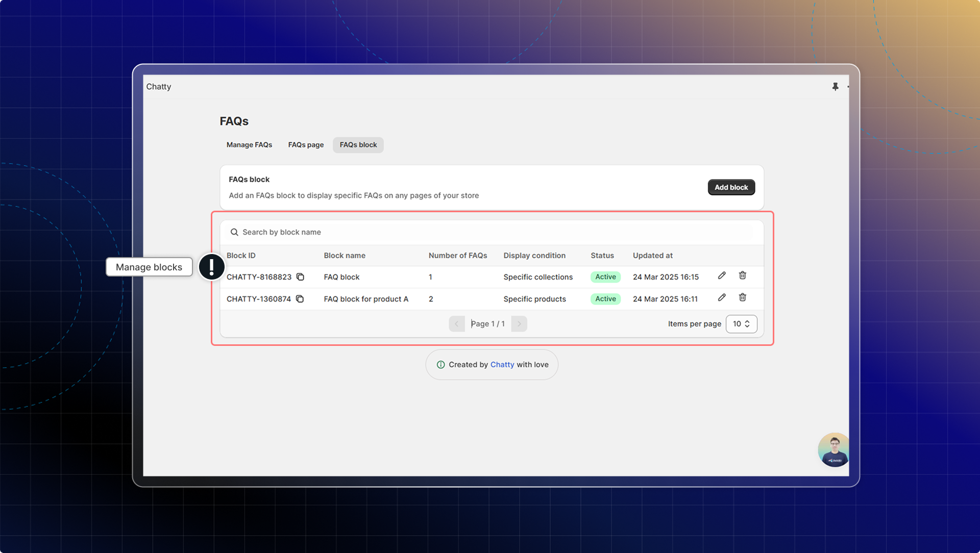Viewport: 980px width, 553px height.
Task: Delete FAQ block for product A
Action: point(743,297)
